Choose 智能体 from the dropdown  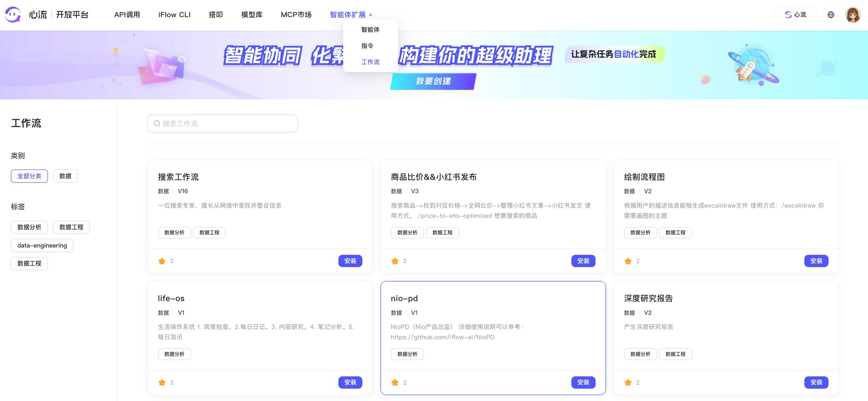pos(370,29)
